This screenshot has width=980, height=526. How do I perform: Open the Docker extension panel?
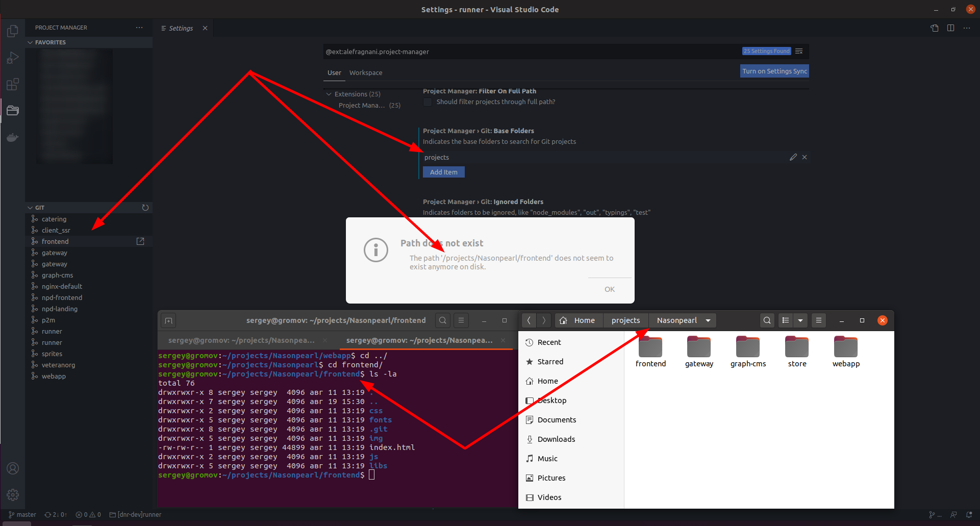click(13, 137)
